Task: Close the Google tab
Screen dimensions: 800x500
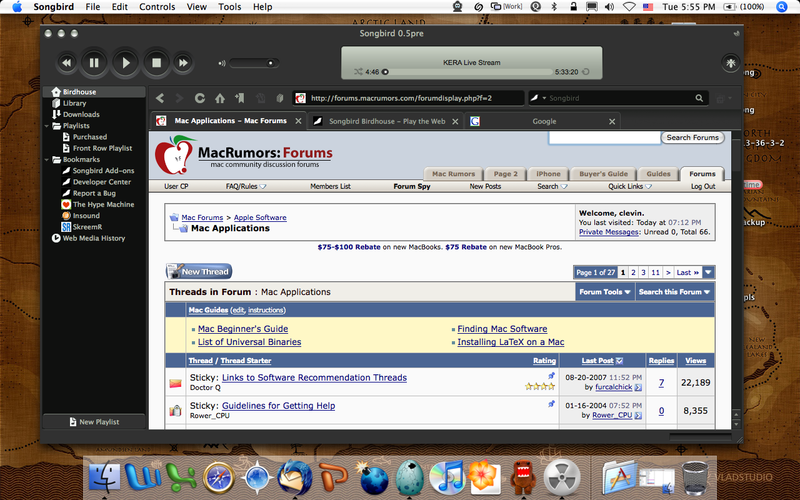Action: point(612,121)
